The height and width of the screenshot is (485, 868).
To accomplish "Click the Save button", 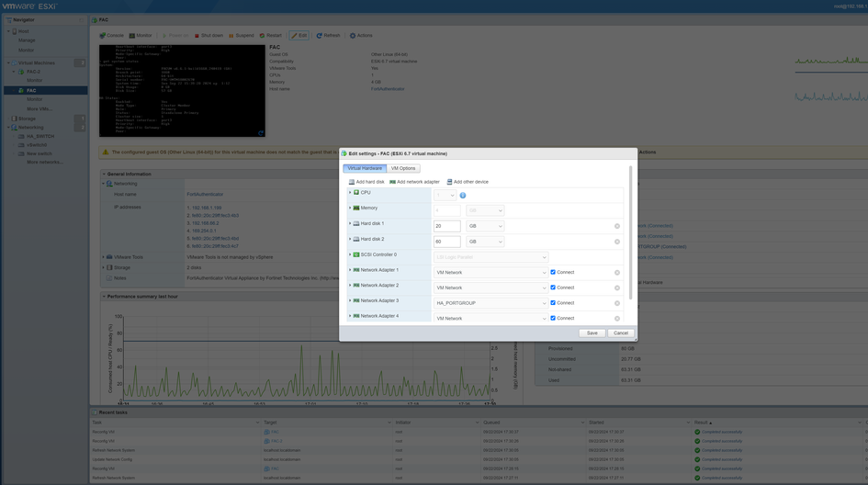I will 592,333.
